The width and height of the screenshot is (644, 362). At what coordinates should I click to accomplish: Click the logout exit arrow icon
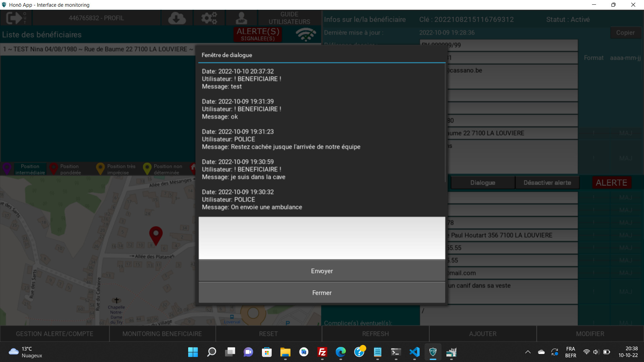tap(14, 18)
